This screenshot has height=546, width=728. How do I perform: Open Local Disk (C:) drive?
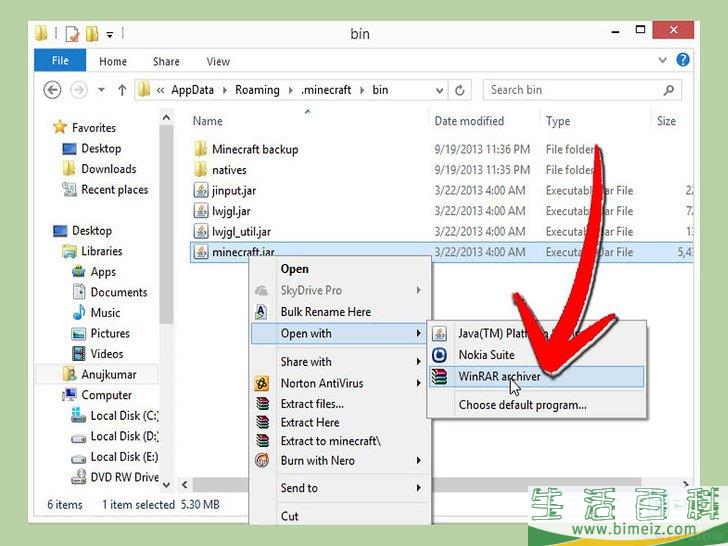[124, 416]
